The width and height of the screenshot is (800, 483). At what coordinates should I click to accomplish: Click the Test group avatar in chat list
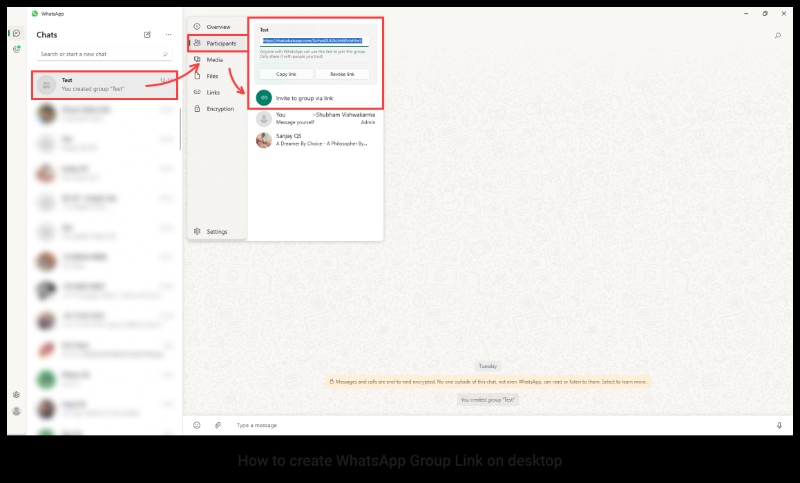[46, 85]
